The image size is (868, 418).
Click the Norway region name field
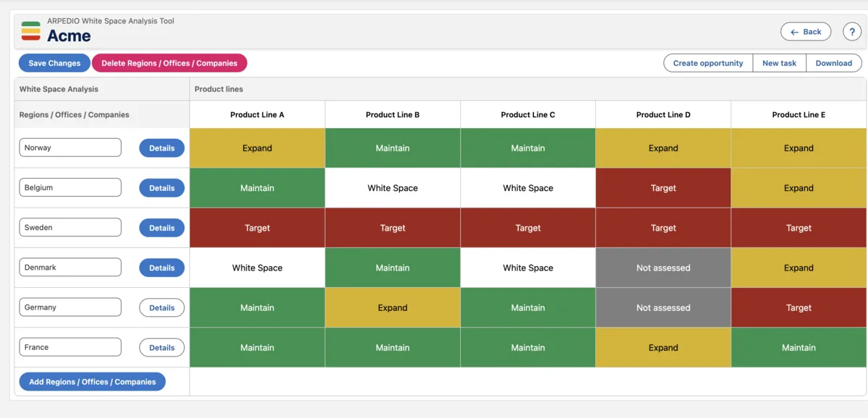[x=69, y=147]
